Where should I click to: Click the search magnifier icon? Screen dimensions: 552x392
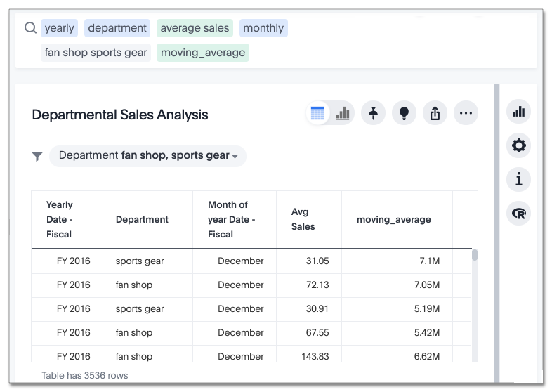pyautogui.click(x=30, y=28)
